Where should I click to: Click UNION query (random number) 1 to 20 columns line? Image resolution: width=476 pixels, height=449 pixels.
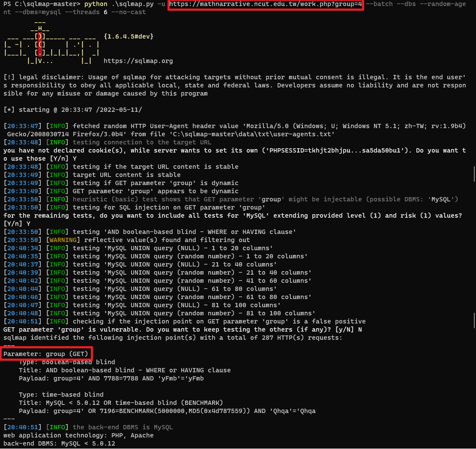156,257
